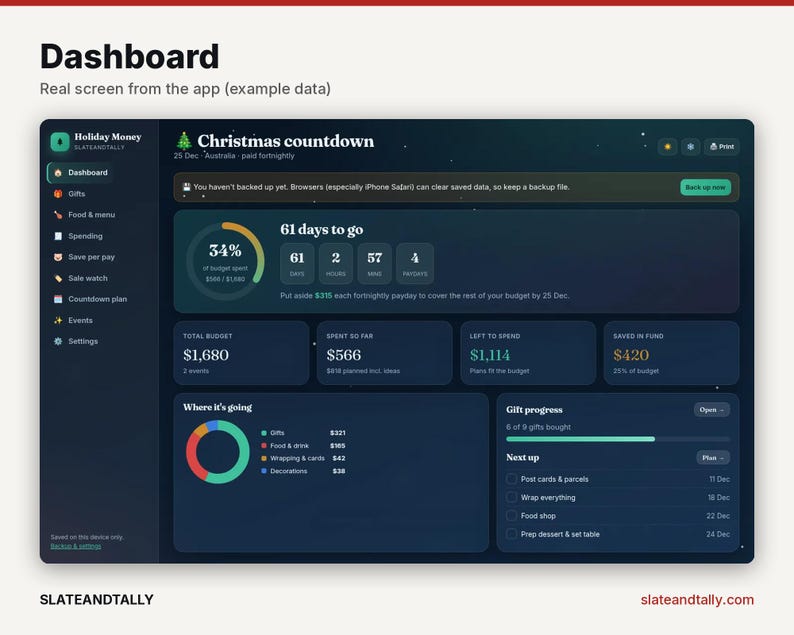794x635 pixels.
Task: Click the orange Wrapping & cards swatch
Action: click(x=264, y=458)
